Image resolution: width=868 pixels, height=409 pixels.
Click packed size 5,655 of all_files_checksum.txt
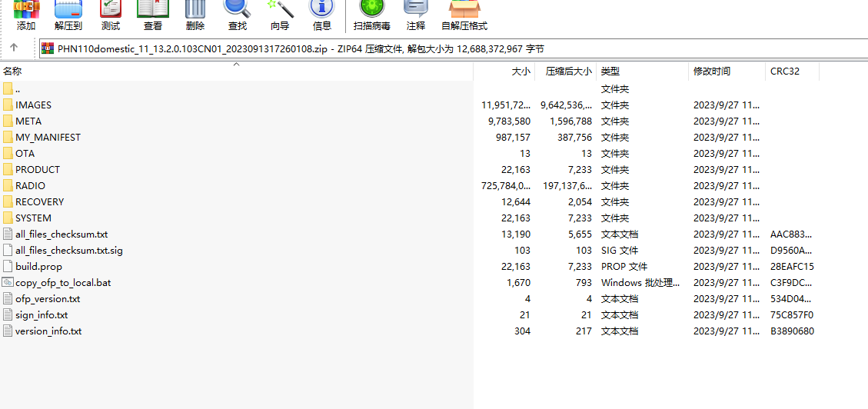point(580,234)
